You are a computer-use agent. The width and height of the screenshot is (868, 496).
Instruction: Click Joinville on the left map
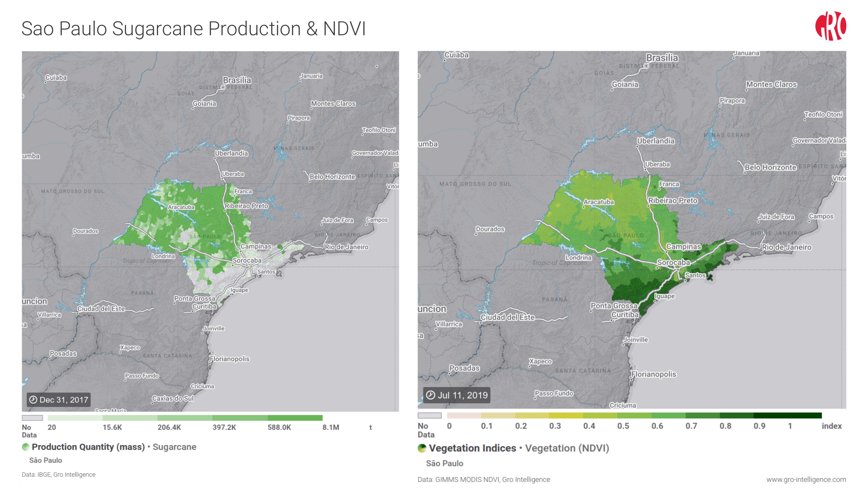point(214,329)
